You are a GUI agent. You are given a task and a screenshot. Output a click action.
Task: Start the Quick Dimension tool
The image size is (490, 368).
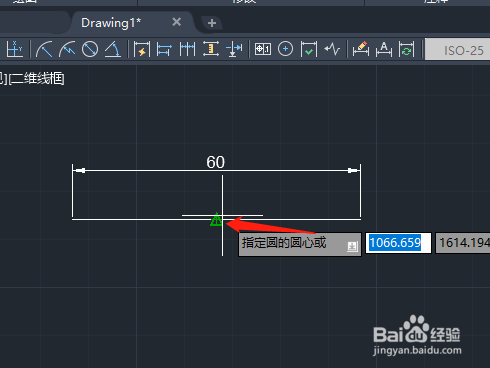pos(142,49)
